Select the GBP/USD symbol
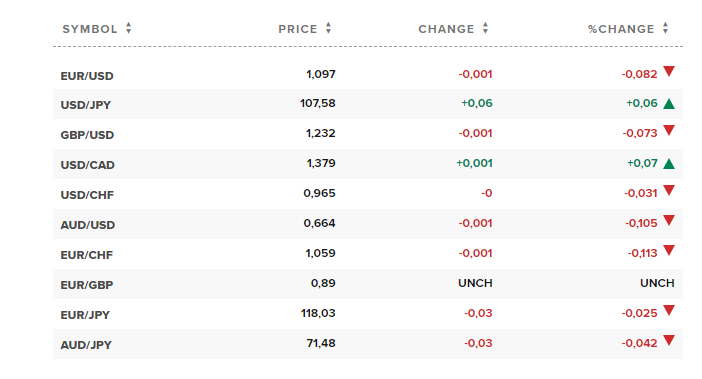 point(87,135)
